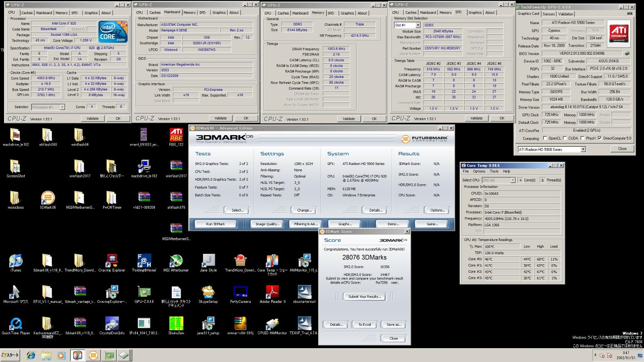
Task: Open the Tools menu in Core Temp
Action: coord(494,171)
